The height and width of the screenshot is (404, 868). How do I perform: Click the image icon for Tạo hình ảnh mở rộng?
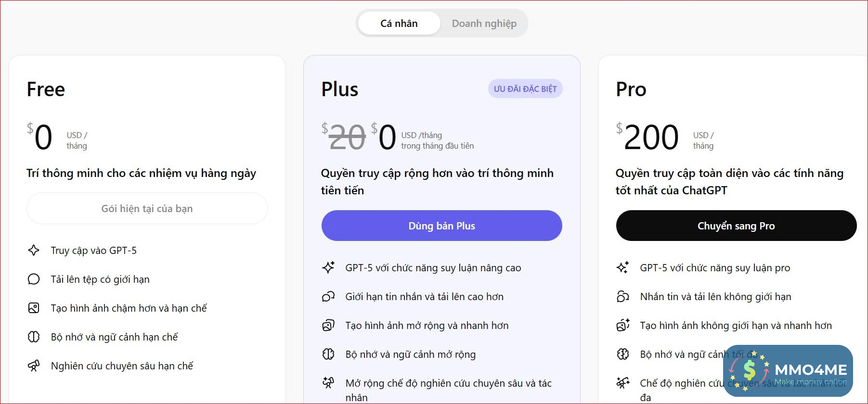tap(328, 326)
